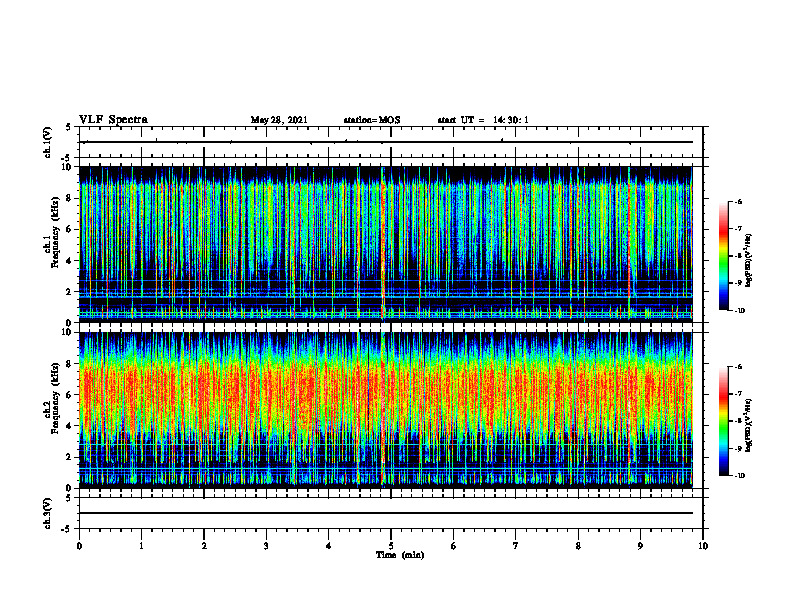Click the ch.1(V) waveform strip at top
This screenshot has height=612, width=792.
point(391,142)
